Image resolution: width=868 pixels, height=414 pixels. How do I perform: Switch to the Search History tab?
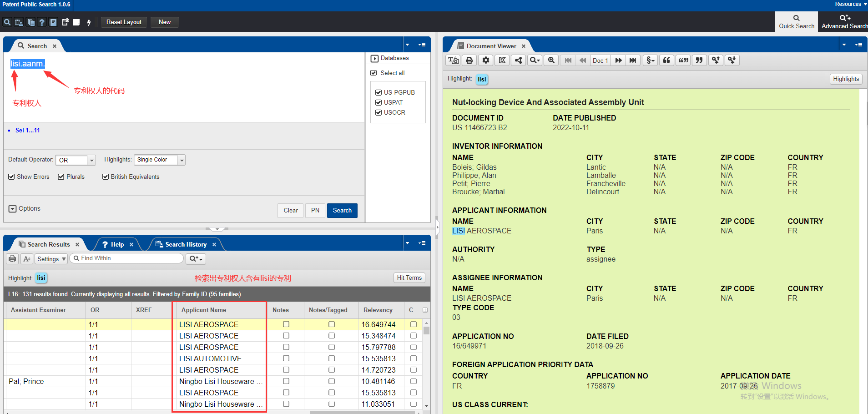(x=186, y=244)
